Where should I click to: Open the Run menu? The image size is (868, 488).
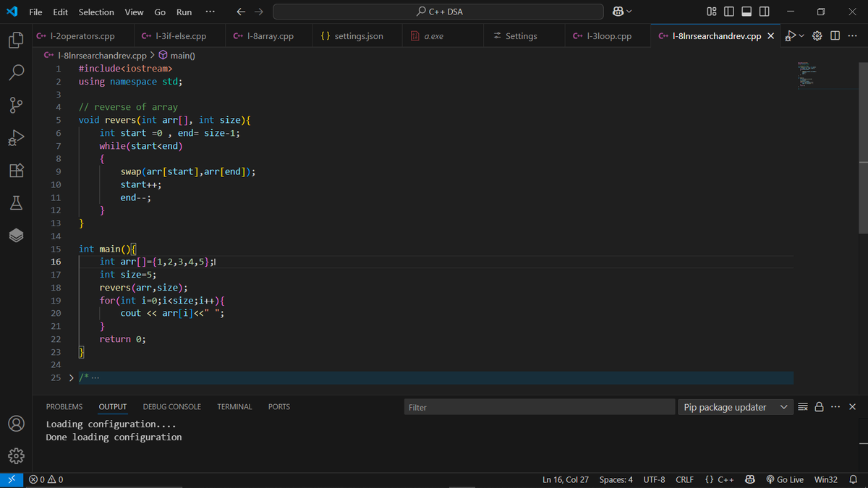(x=184, y=12)
